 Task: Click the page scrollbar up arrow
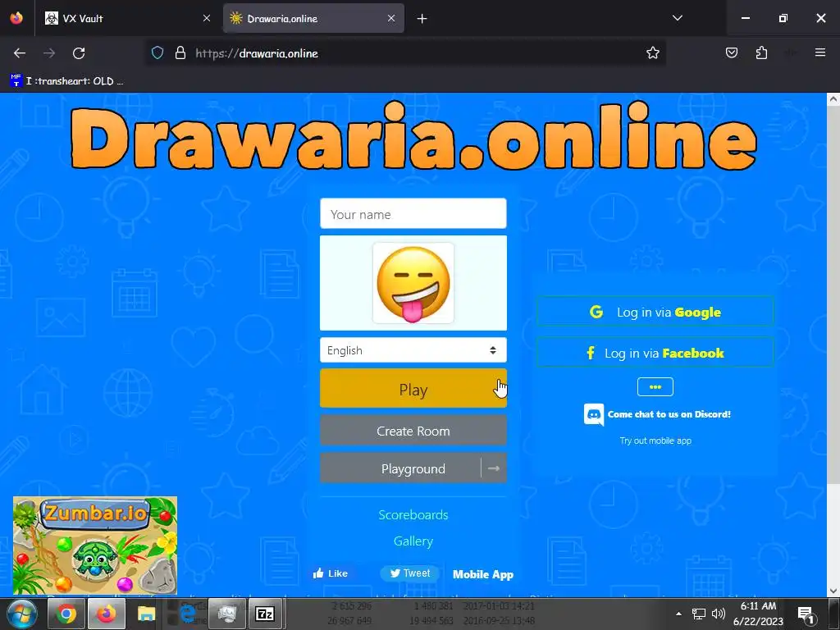(833, 99)
